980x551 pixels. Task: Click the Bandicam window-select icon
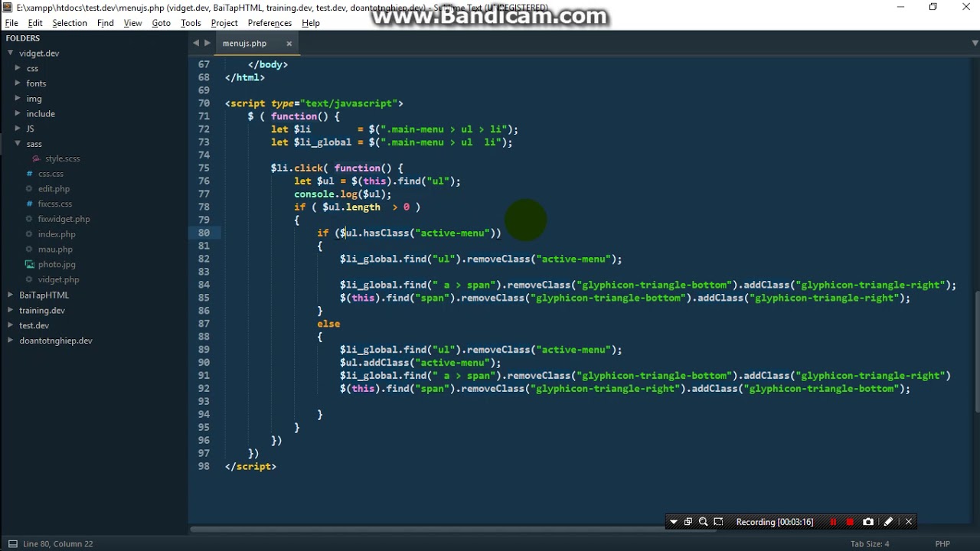pos(688,522)
